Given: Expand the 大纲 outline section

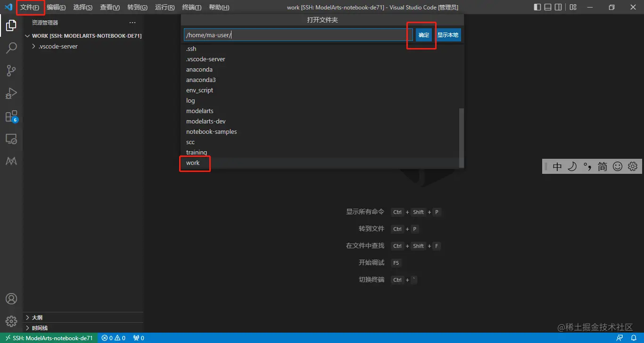Looking at the screenshot, I should pos(83,318).
